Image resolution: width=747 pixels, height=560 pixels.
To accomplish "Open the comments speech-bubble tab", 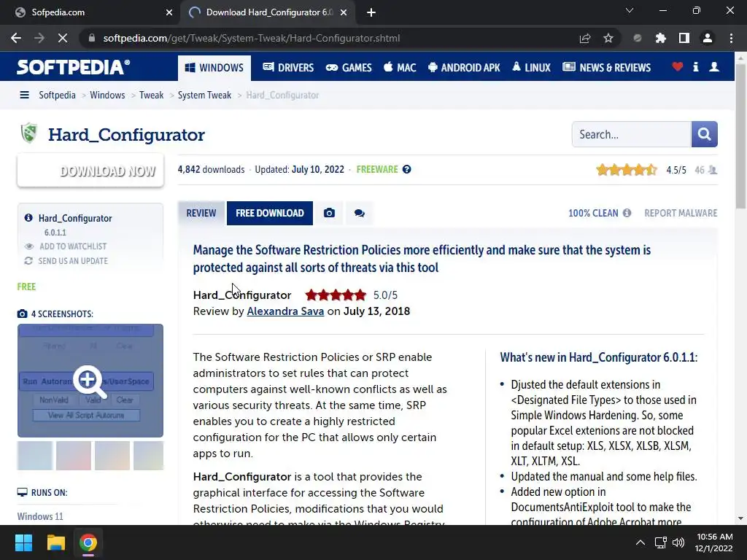I will click(359, 214).
